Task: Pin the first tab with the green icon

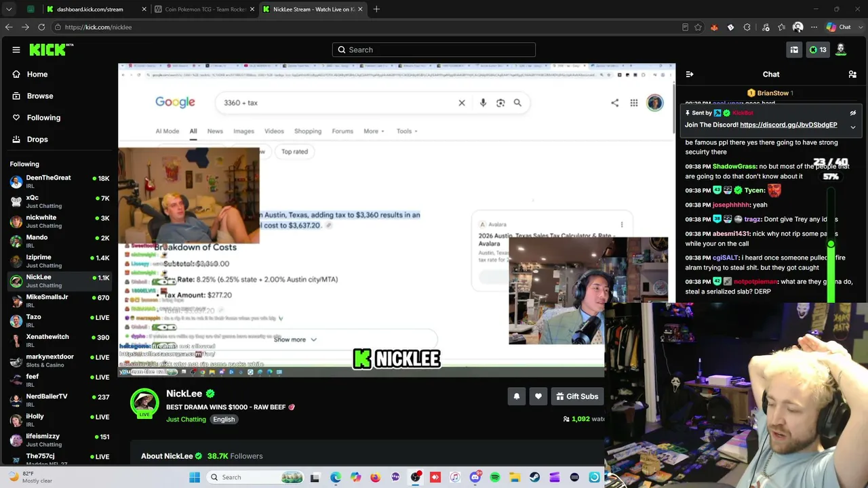Action: click(31, 9)
